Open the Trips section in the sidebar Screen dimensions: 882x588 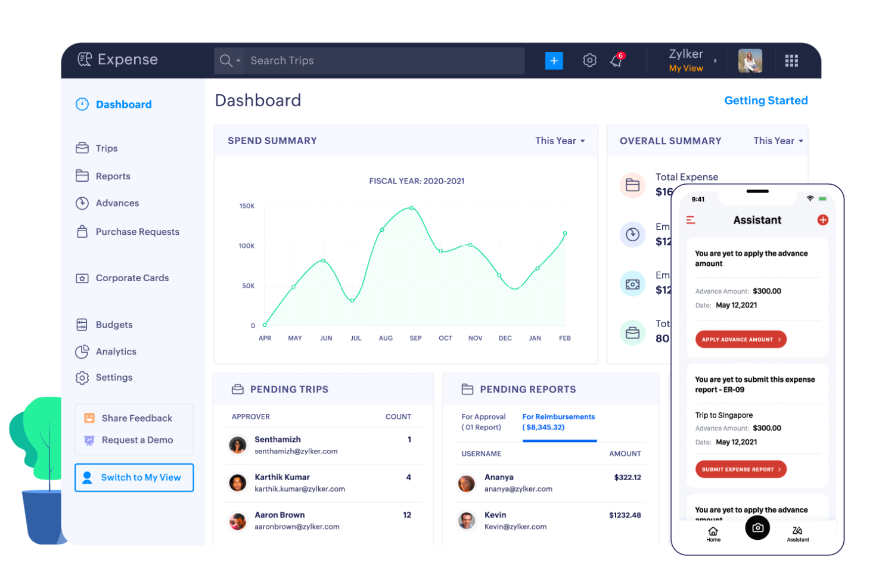click(x=107, y=148)
